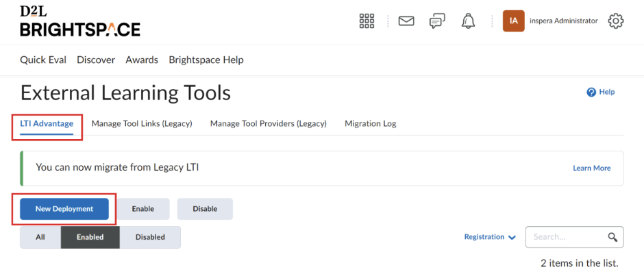Show All deployments filter

coord(40,237)
